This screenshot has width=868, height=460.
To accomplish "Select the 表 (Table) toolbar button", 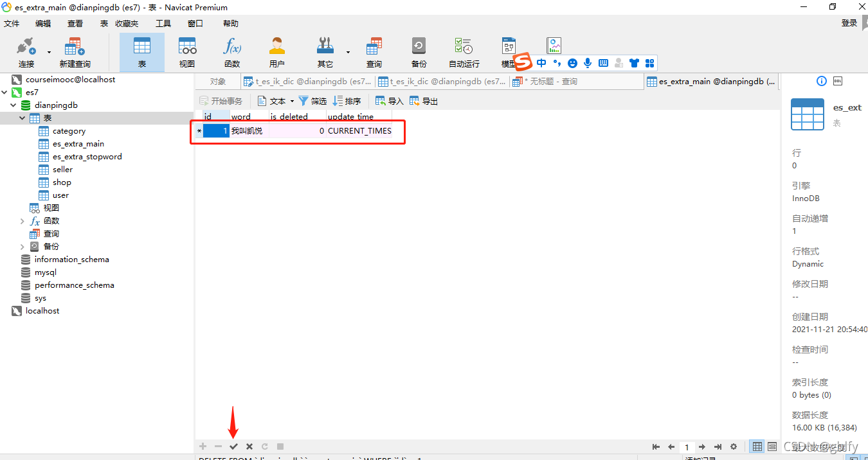I will click(x=142, y=52).
